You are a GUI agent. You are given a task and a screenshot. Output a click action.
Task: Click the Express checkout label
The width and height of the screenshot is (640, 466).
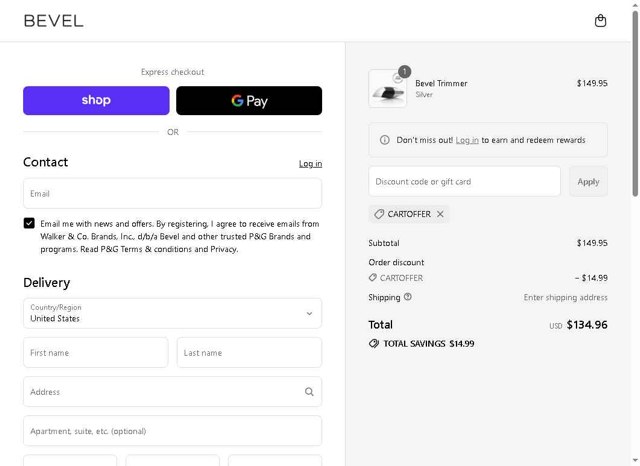[172, 72]
